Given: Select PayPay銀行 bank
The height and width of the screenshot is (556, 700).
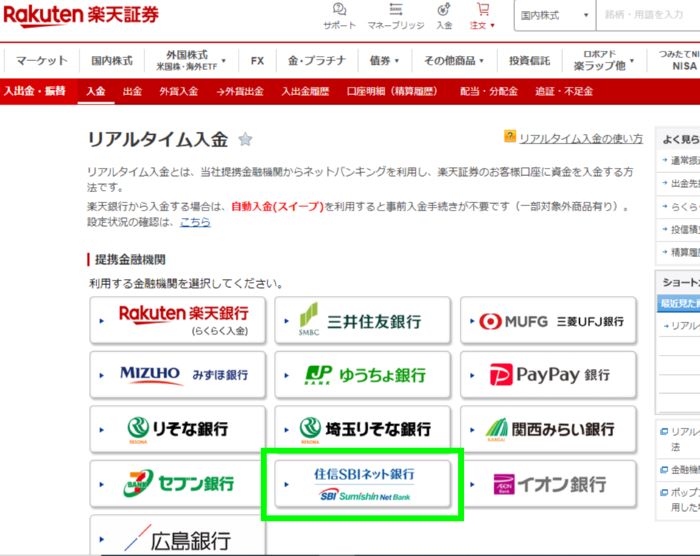Looking at the screenshot, I should pyautogui.click(x=548, y=375).
